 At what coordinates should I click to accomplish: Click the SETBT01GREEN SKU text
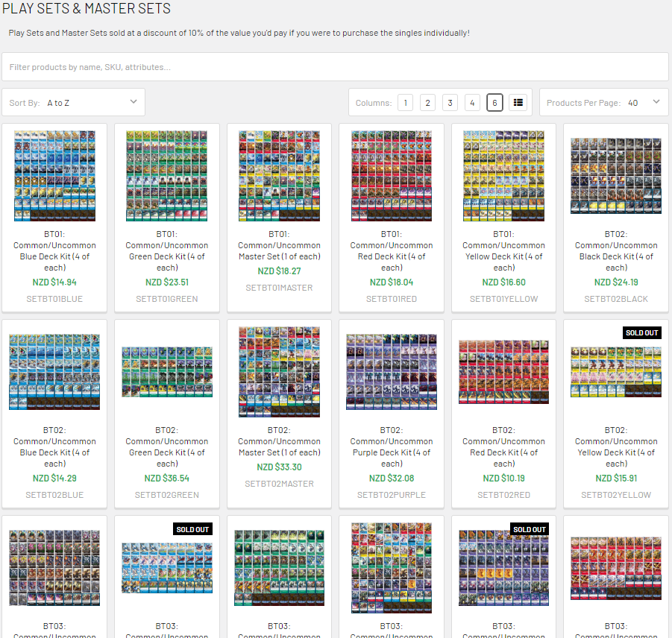167,299
